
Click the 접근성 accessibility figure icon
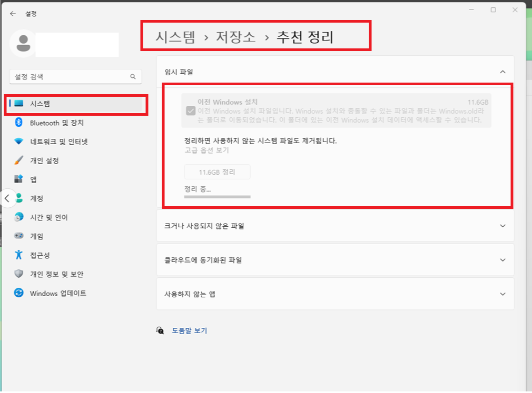pos(18,255)
